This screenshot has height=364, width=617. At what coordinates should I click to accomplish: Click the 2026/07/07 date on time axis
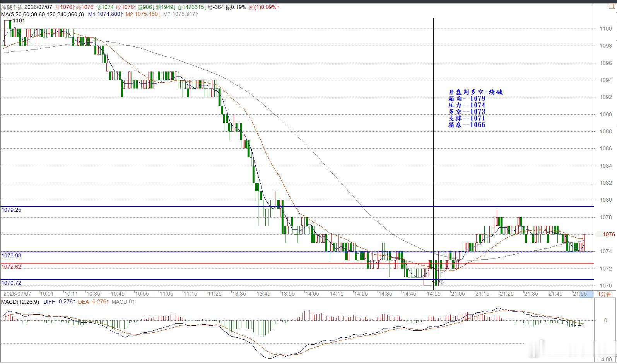[x=17, y=294]
